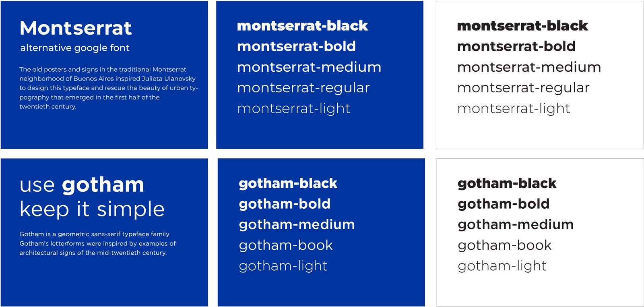Click 'montserrat-light' on the blue panel
Screen dimensions: 644x307
[293, 108]
